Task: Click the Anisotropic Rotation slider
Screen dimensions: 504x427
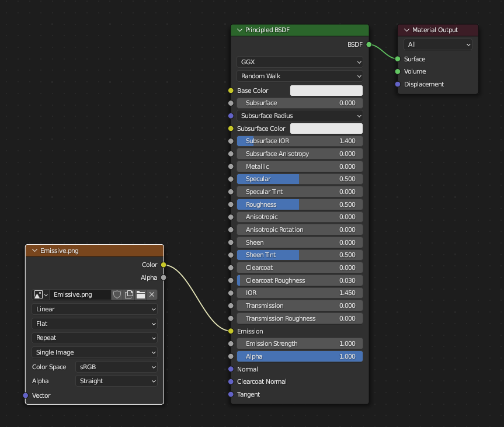Action: 300,230
